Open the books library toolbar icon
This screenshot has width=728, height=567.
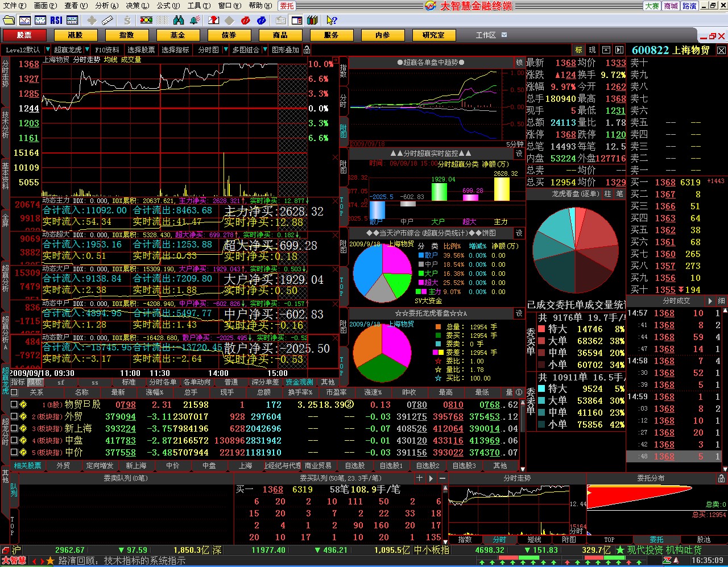point(312,20)
